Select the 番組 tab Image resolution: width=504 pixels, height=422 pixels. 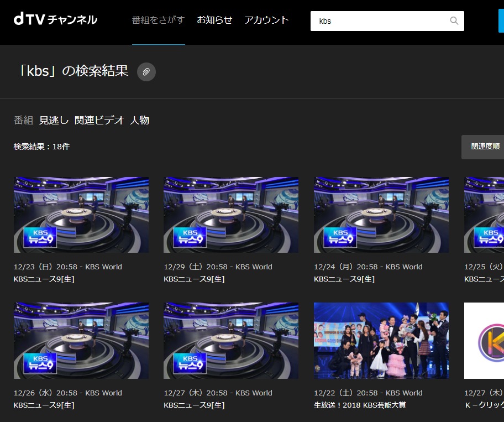pos(23,121)
